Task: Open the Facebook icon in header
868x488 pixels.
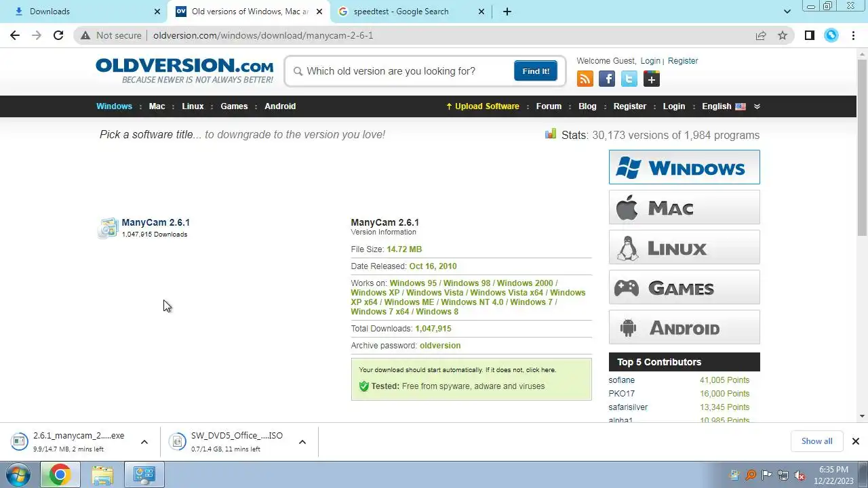Action: [607, 79]
